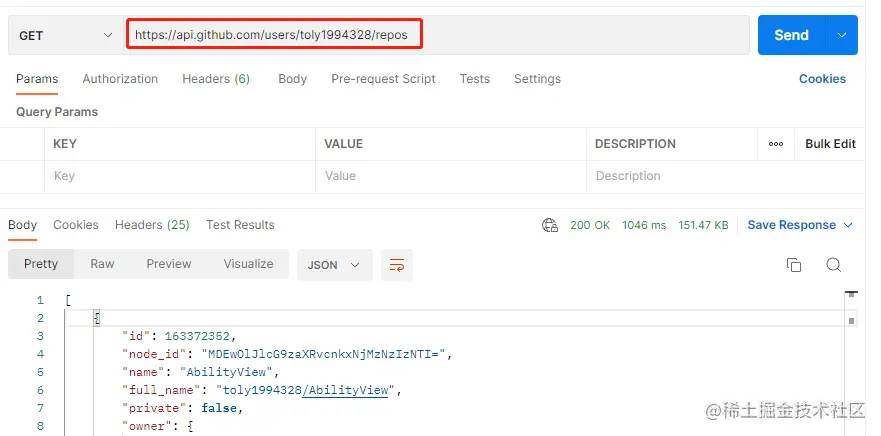881x436 pixels.
Task: Select the Preview view
Action: coord(169,264)
